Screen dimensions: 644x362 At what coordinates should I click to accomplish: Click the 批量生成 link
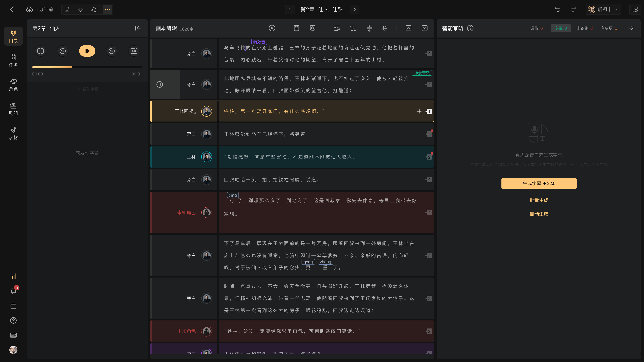pyautogui.click(x=539, y=200)
